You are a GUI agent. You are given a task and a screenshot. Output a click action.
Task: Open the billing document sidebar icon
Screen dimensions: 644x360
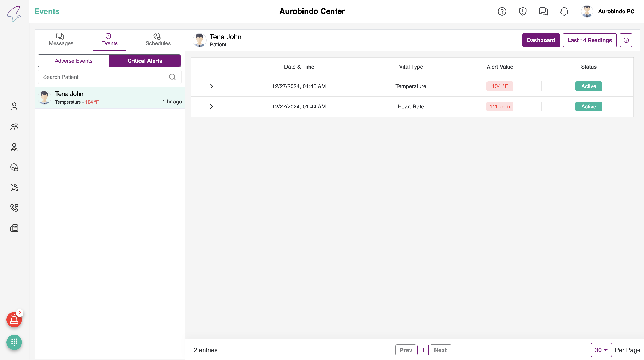tap(14, 187)
